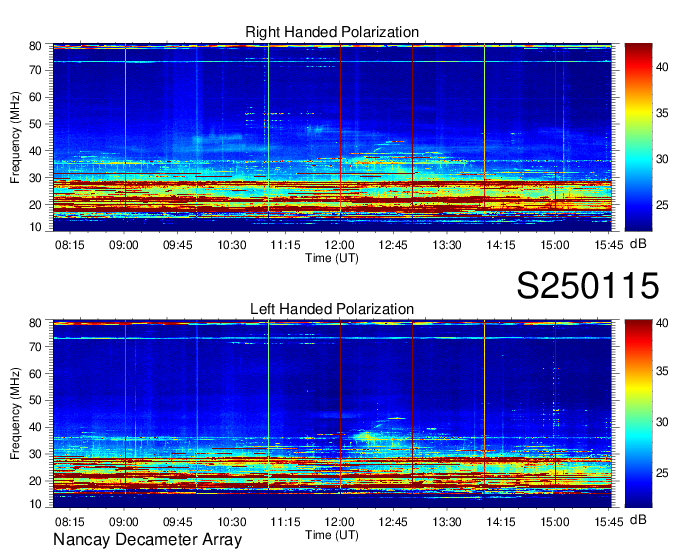Screen dimensions: 680x552
Task: Click "09:45" time tick of Left Handed plot
Action: [178, 521]
